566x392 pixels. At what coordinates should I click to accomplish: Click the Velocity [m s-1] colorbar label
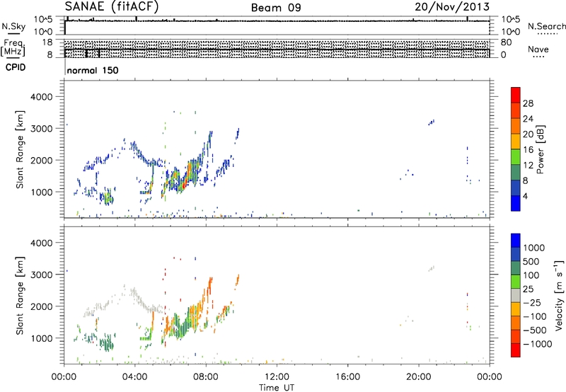tap(559, 295)
